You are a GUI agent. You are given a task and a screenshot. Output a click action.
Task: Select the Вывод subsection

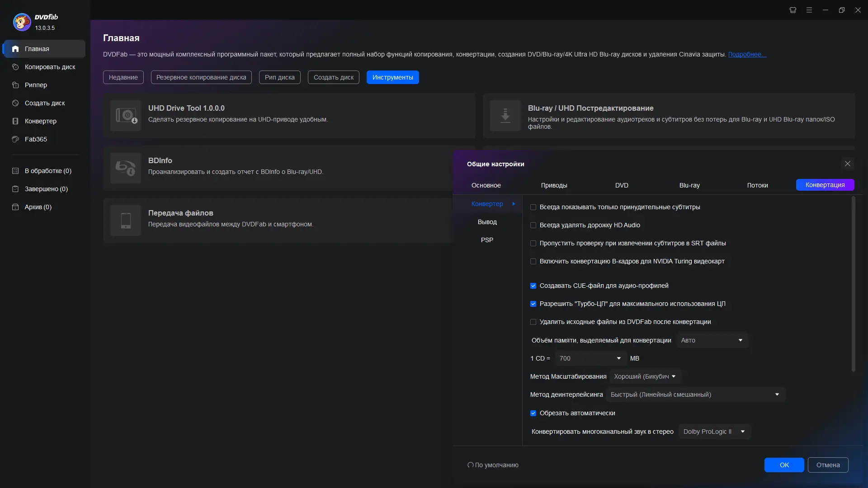[x=487, y=222]
